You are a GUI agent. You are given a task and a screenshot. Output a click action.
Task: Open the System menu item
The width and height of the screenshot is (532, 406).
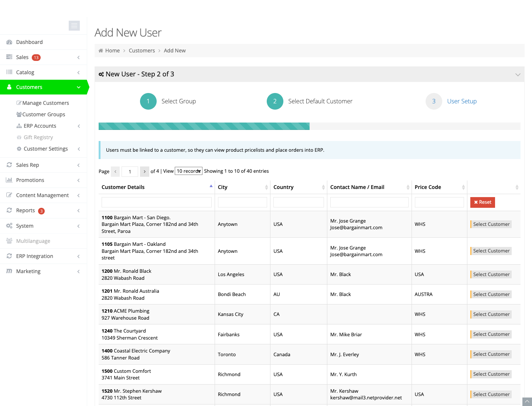43,226
